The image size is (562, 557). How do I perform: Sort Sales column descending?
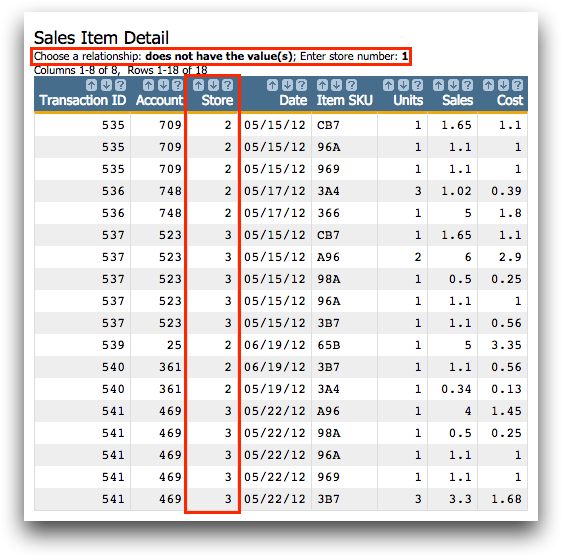coord(453,85)
